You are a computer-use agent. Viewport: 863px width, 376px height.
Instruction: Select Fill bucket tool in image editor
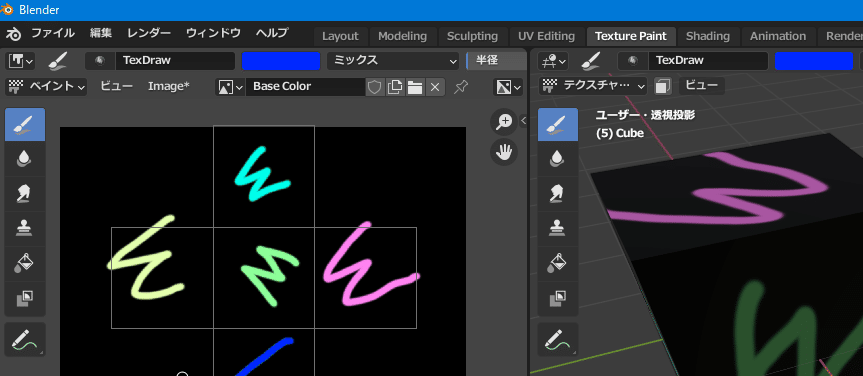coord(25,264)
